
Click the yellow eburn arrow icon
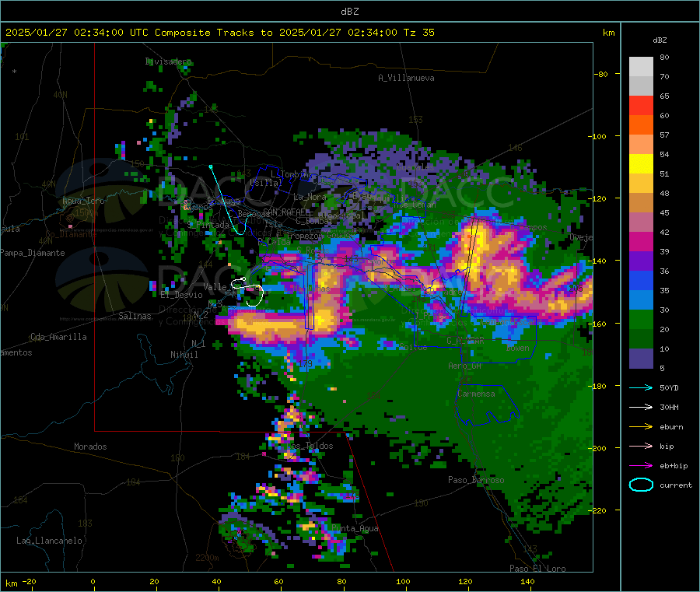tap(641, 426)
